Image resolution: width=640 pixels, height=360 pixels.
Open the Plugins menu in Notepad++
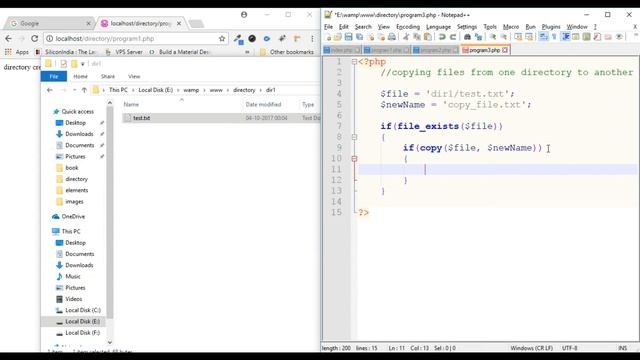click(551, 27)
